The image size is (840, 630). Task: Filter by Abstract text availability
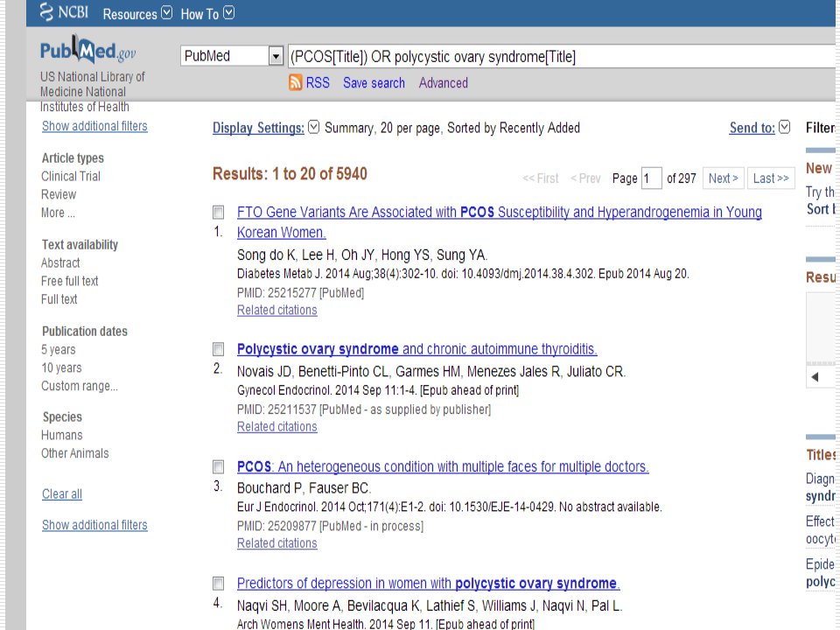point(60,263)
